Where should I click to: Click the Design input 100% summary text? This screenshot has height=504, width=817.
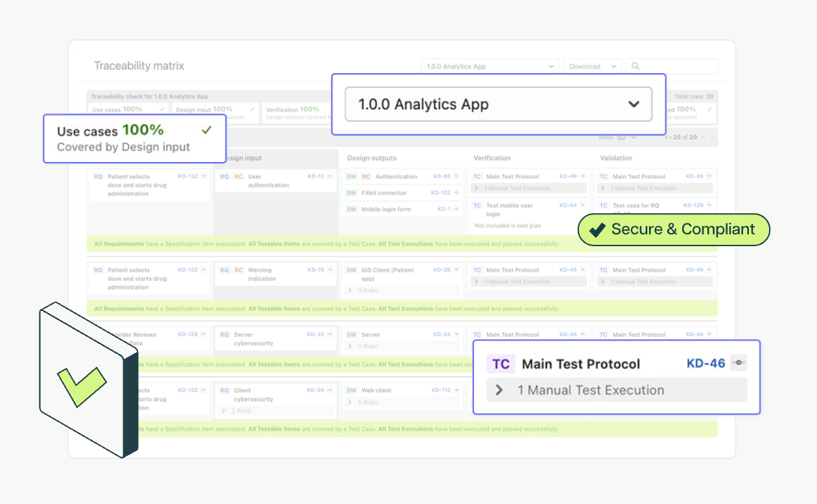[x=204, y=109]
